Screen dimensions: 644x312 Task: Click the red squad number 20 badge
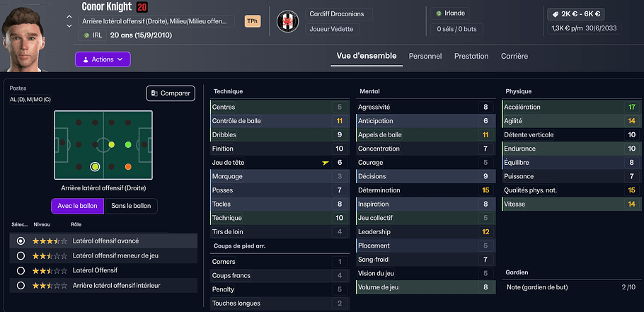(142, 7)
